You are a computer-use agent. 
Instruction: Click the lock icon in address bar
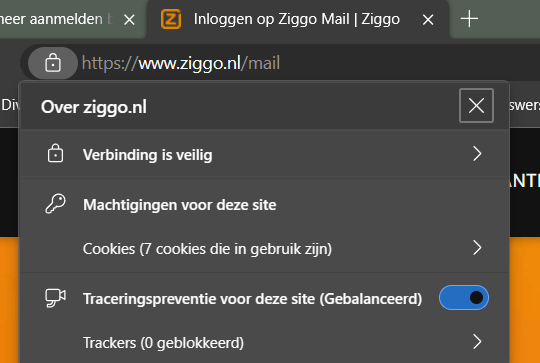point(53,63)
